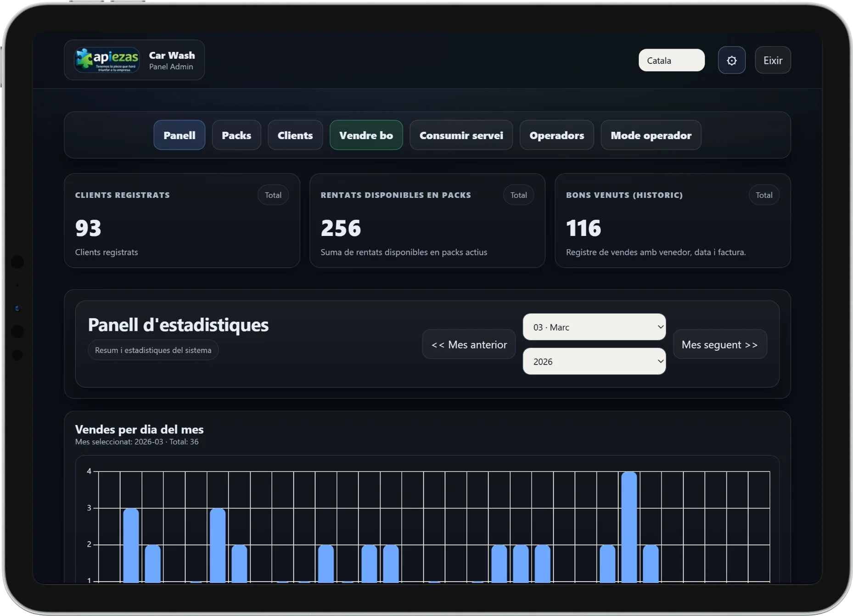This screenshot has width=853, height=616.
Task: Open the Packs tab
Action: click(x=236, y=135)
